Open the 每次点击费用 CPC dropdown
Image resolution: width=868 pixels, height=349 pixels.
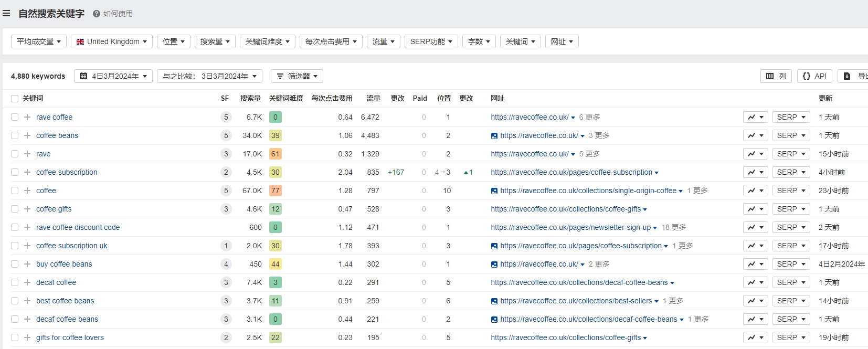(x=331, y=41)
